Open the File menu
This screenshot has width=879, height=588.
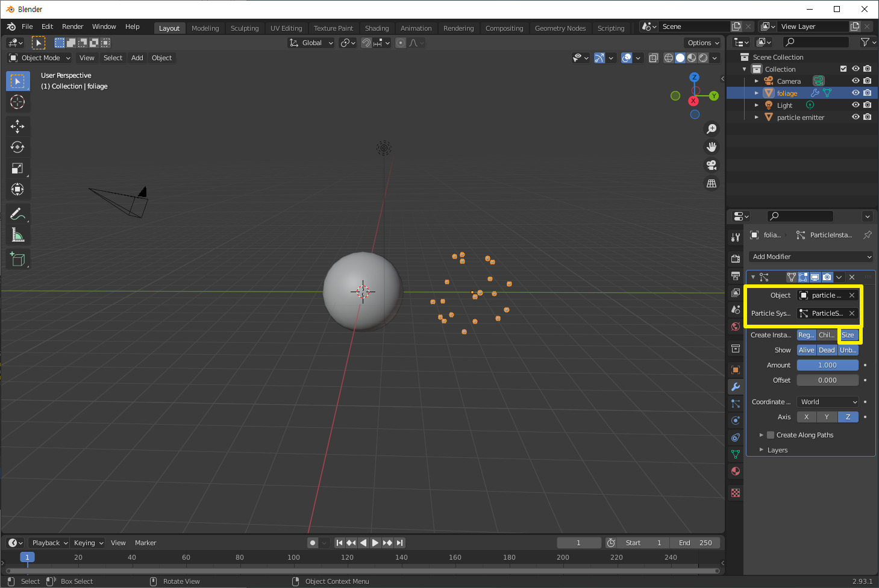pos(27,27)
